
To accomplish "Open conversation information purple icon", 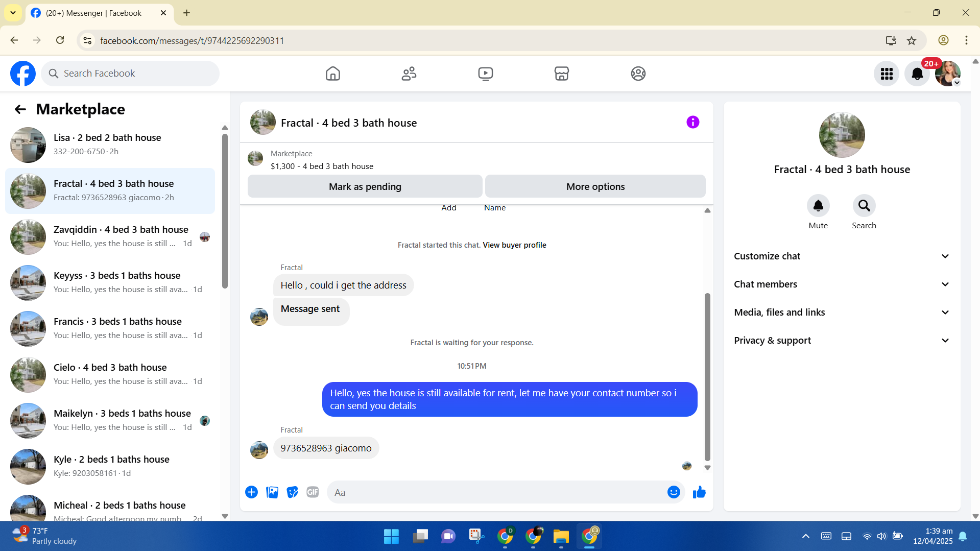I will pyautogui.click(x=692, y=122).
